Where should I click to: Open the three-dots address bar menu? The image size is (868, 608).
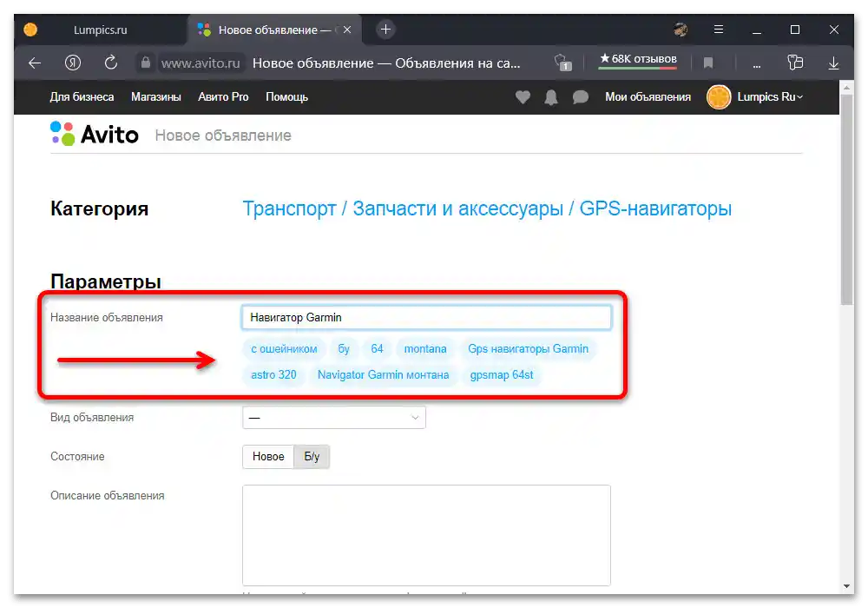coord(756,65)
